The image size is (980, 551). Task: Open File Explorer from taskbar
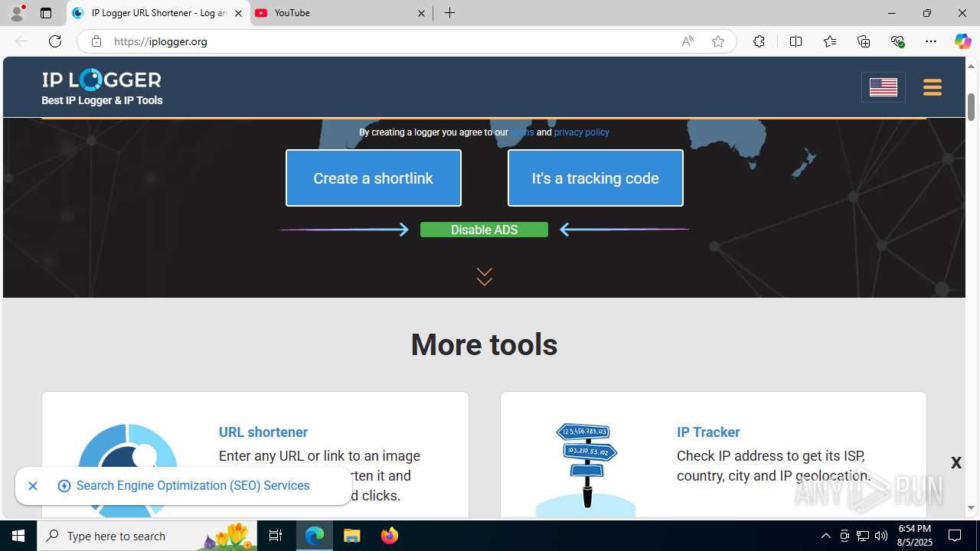[x=352, y=536]
